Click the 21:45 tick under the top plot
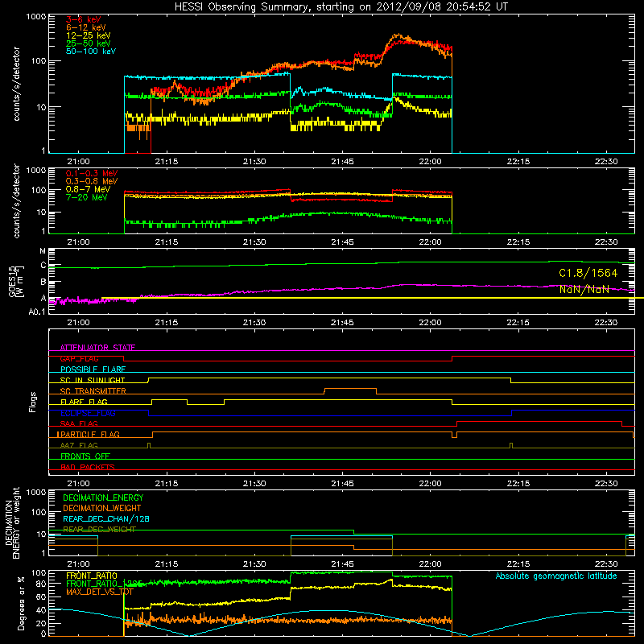This screenshot has width=644, height=644. click(x=342, y=162)
